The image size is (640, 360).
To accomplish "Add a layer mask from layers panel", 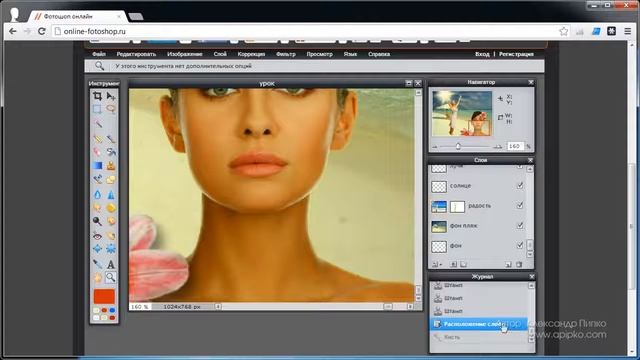I will pyautogui.click(x=453, y=264).
